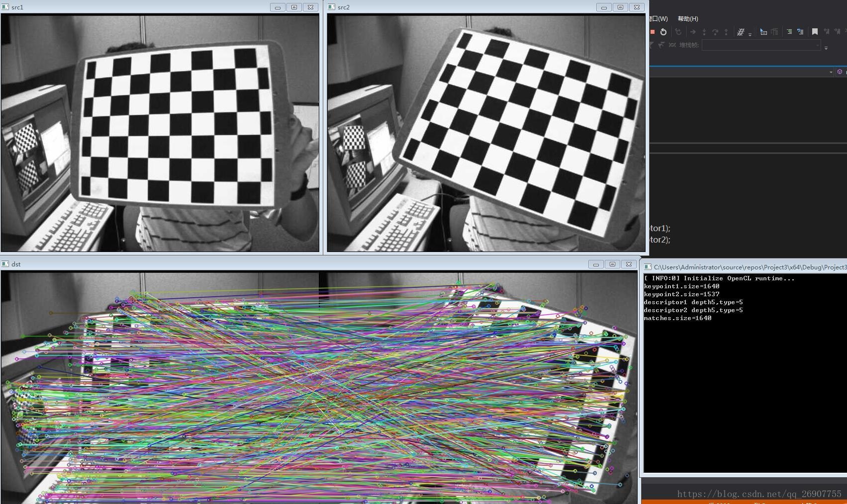Click the step into debug icon
This screenshot has height=504, width=847.
click(x=704, y=32)
